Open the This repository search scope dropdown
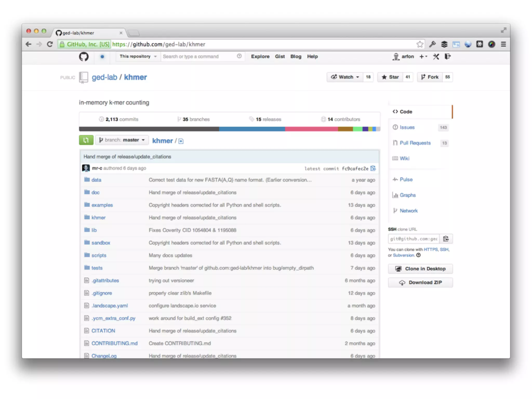The width and height of the screenshot is (532, 399). tap(138, 57)
